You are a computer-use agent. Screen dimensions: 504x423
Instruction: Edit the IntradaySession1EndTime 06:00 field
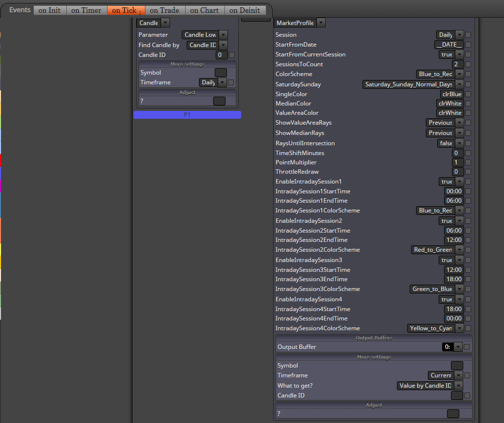coord(454,201)
